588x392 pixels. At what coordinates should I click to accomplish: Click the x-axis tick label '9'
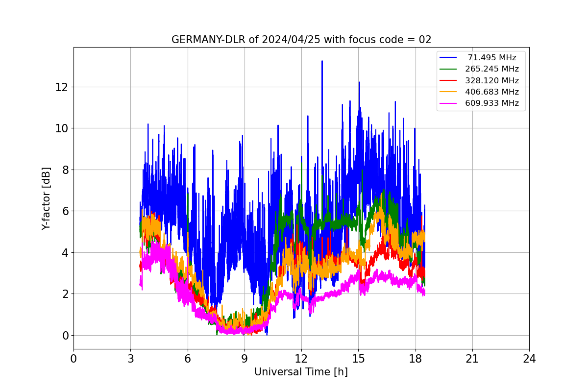point(245,359)
